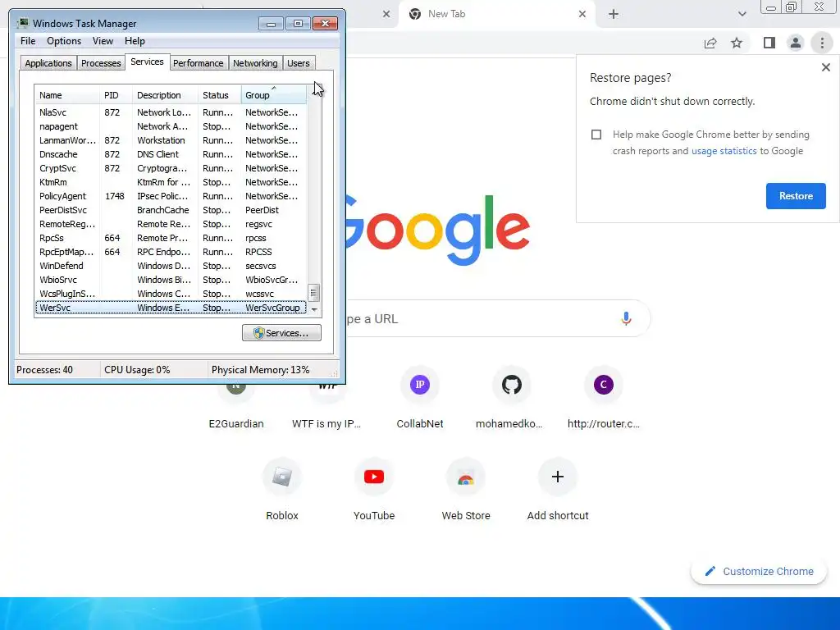Select the WcsPlugInS... service row
840x630 pixels.
pos(171,294)
